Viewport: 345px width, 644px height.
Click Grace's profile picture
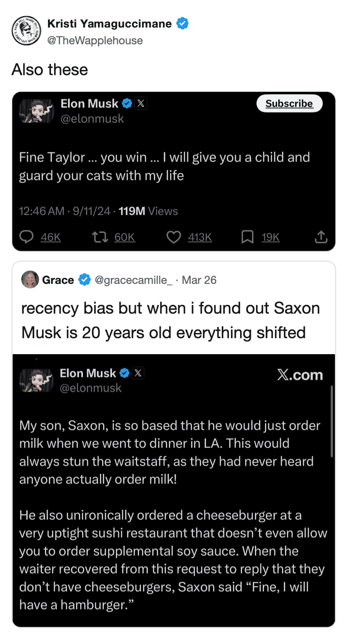[30, 280]
